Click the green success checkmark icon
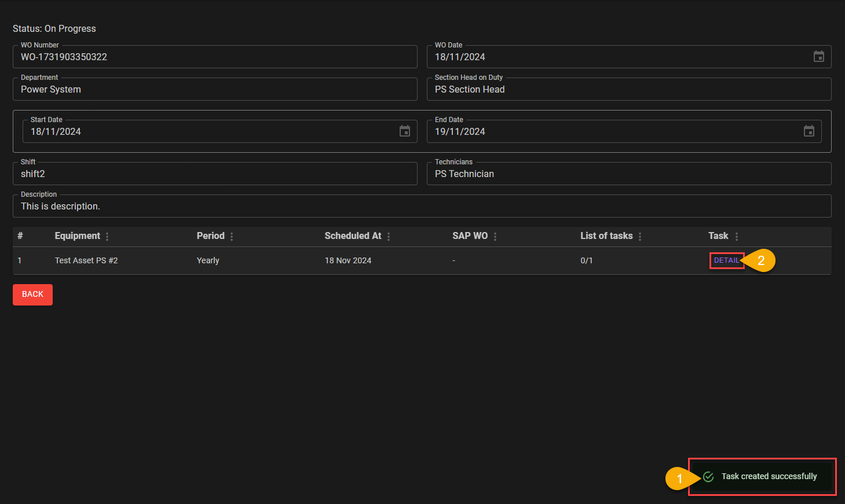Image resolution: width=845 pixels, height=504 pixels. pyautogui.click(x=708, y=477)
